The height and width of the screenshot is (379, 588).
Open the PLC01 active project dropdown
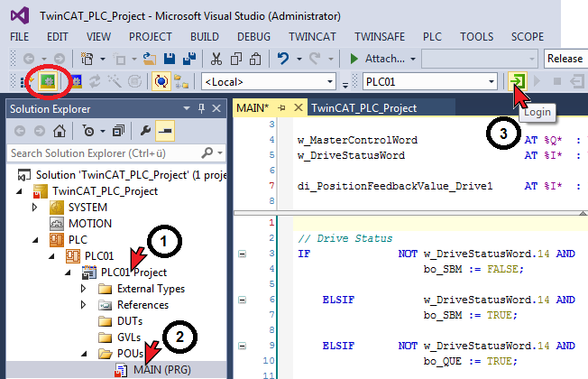pyautogui.click(x=490, y=81)
